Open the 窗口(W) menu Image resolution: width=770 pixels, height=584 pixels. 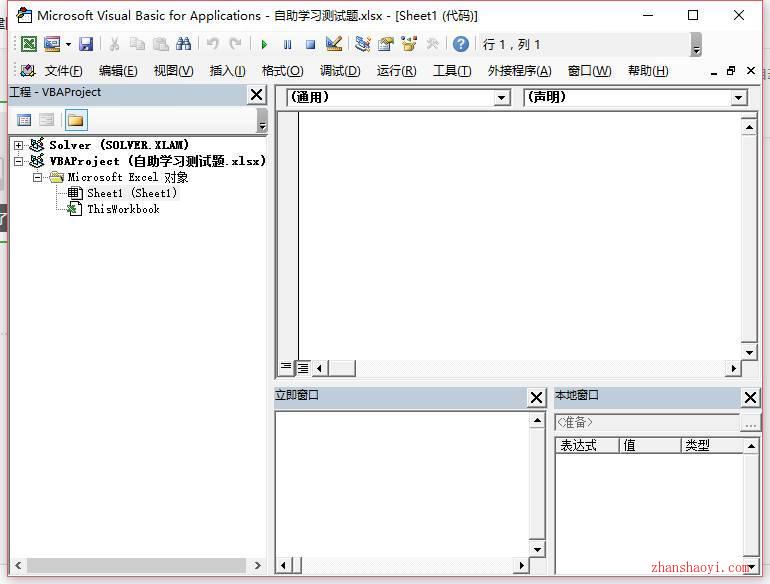589,71
